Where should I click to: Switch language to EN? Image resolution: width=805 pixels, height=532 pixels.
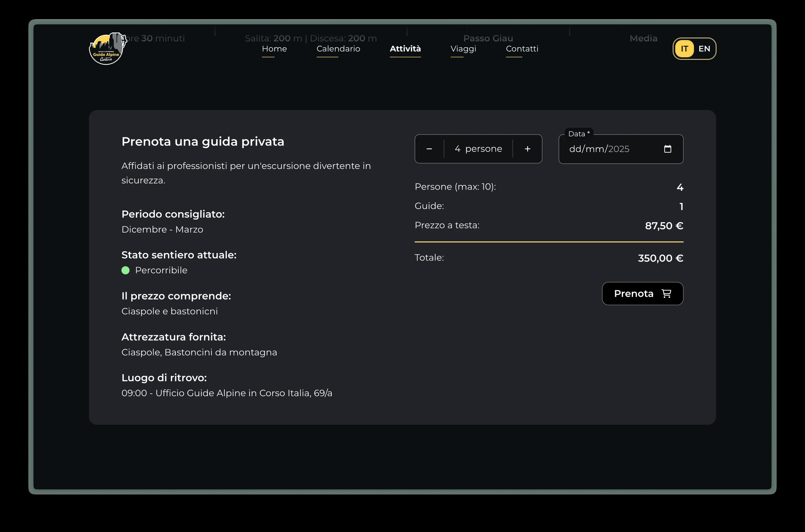[x=704, y=49]
